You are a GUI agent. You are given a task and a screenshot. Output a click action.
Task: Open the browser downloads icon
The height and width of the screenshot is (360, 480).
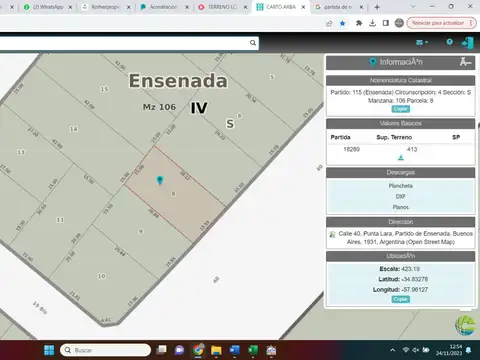pos(372,23)
